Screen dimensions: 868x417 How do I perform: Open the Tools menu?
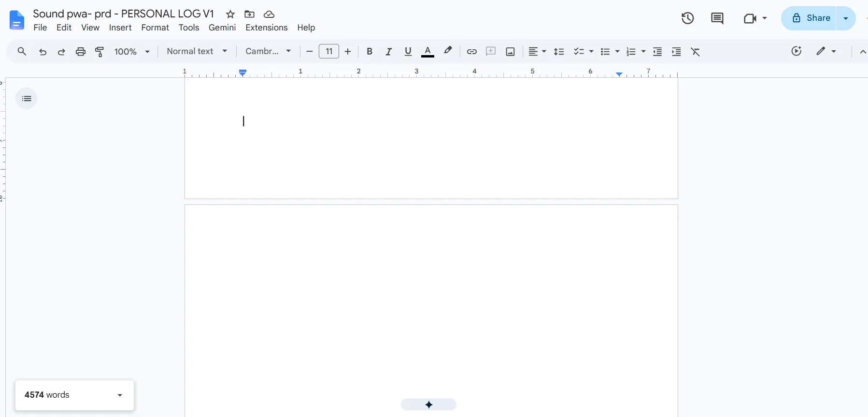click(x=189, y=28)
